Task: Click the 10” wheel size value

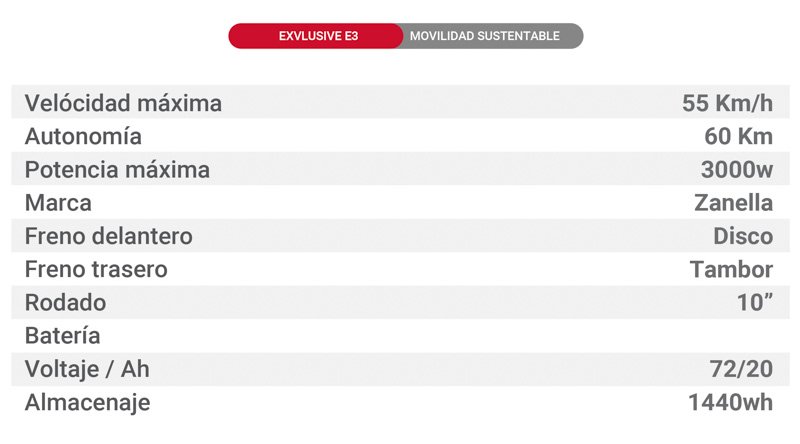Action: coord(755,303)
